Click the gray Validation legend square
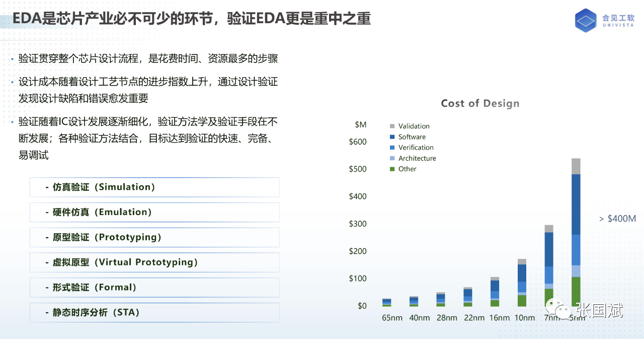Image resolution: width=644 pixels, height=339 pixels. tap(392, 126)
